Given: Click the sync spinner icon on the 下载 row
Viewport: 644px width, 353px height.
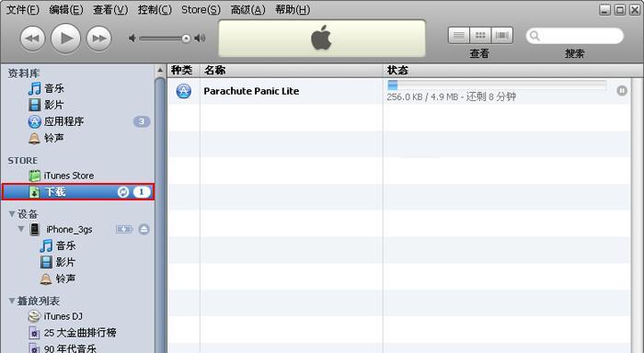Looking at the screenshot, I should pos(122,192).
